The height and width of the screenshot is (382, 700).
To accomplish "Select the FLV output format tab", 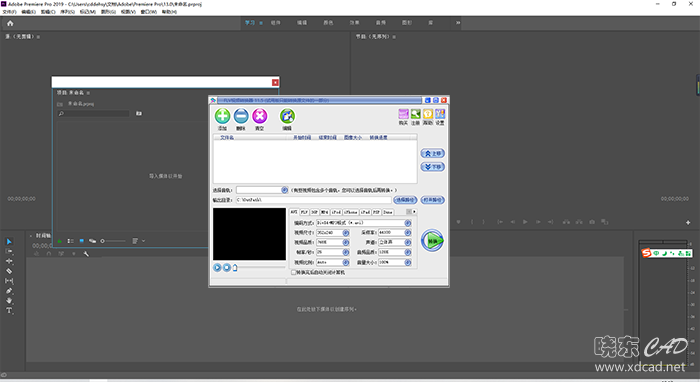I will pos(304,212).
